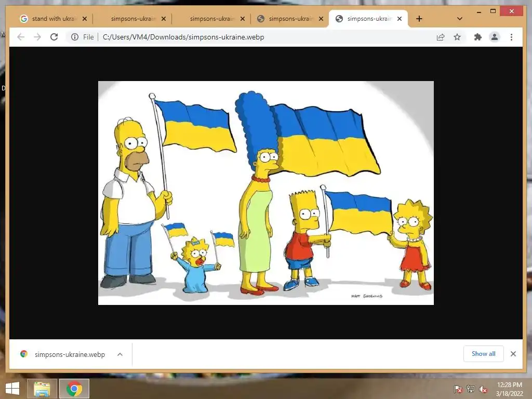Bookmark this tab with the star icon
Image resolution: width=532 pixels, height=399 pixels.
tap(457, 37)
